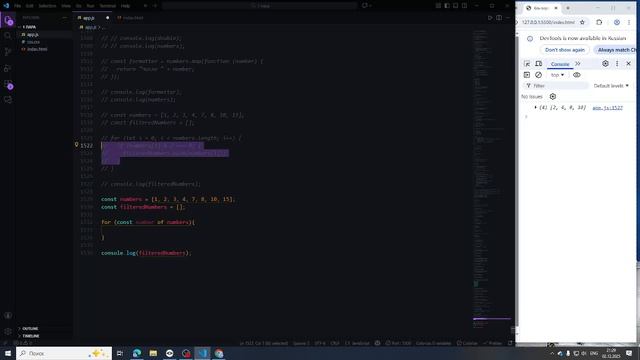The height and width of the screenshot is (360, 640).
Task: Open the Accounts icon in activity bar
Action: tap(8, 315)
